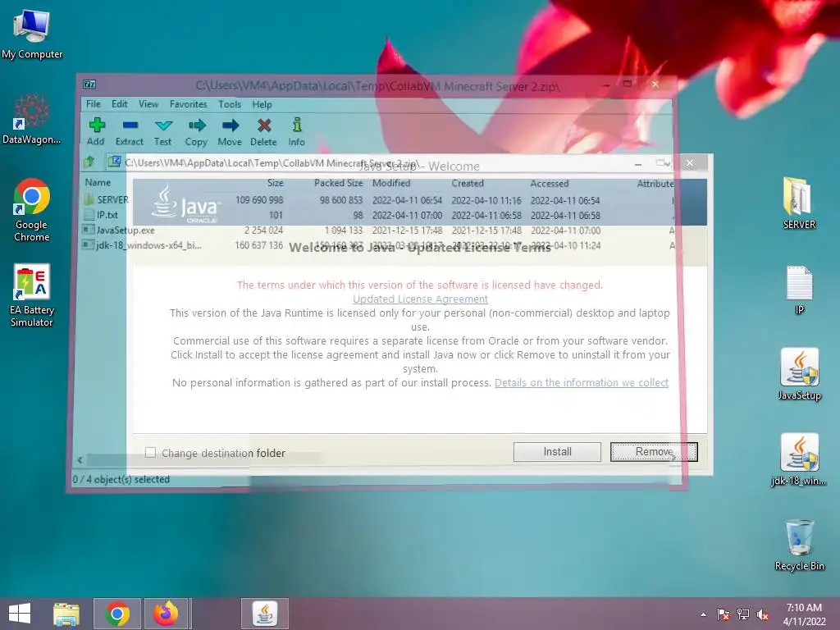
Task: Select the JavaSetup desktop icon
Action: 799,374
